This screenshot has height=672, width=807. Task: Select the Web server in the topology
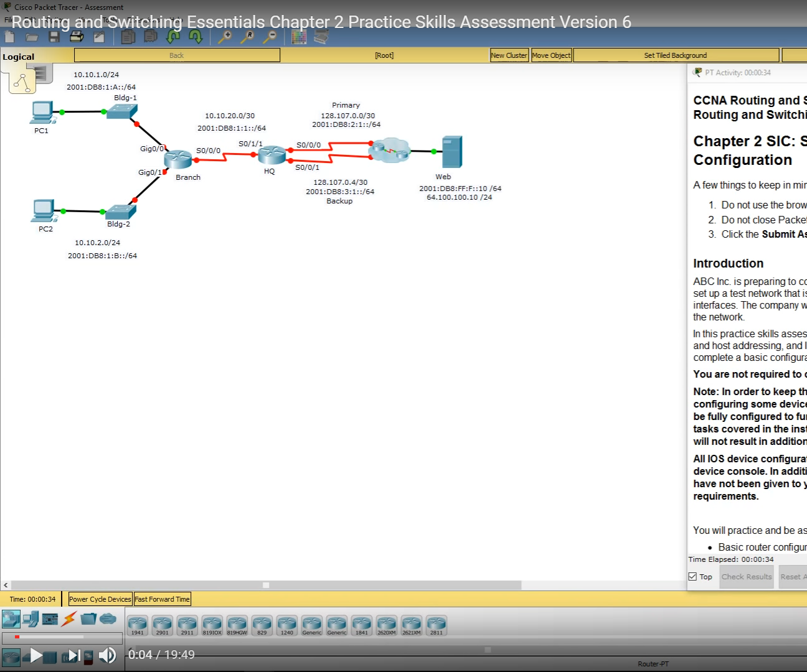[x=451, y=151]
